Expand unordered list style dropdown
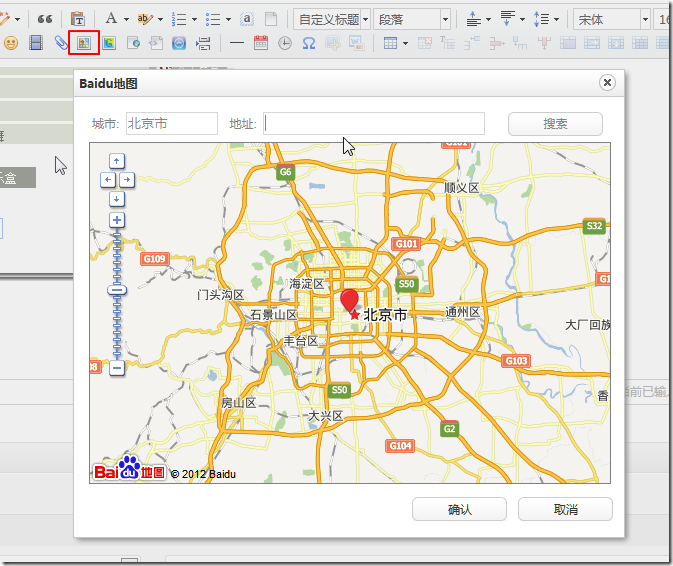This screenshot has width=673, height=566. pyautogui.click(x=228, y=20)
